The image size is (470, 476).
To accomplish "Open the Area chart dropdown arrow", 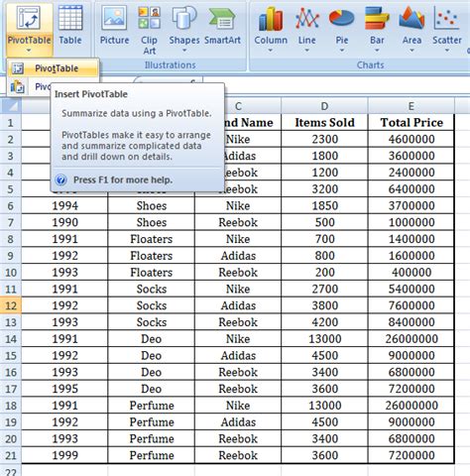I will pos(411,51).
